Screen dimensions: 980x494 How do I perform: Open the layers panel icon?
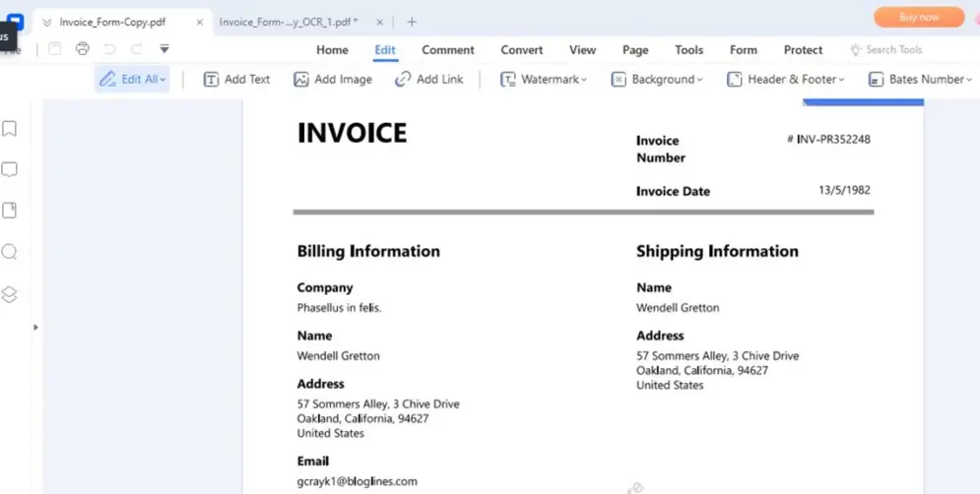pos(9,295)
